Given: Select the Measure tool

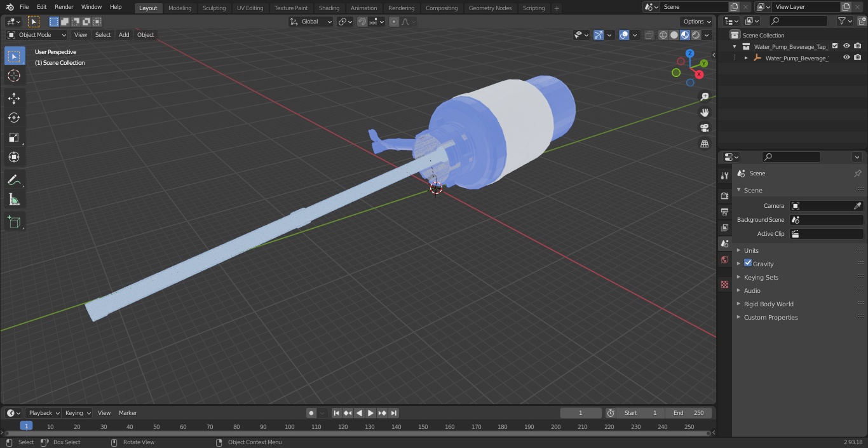Looking at the screenshot, I should 14,200.
